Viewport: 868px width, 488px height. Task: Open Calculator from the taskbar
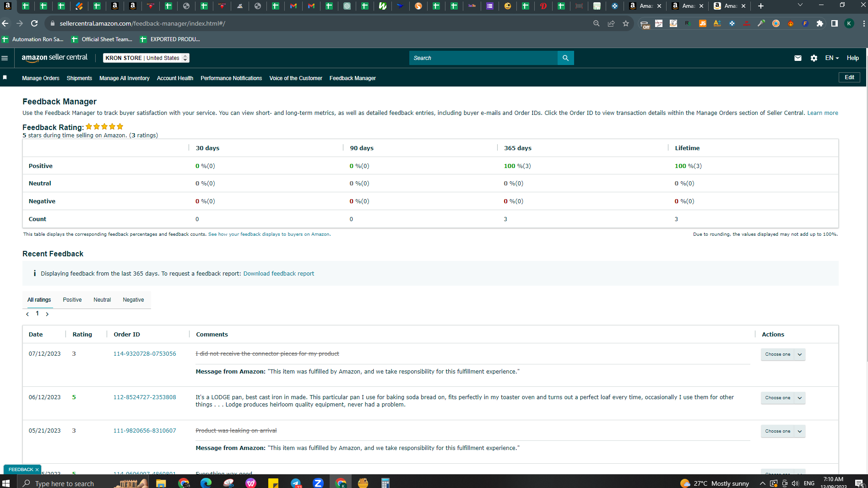pos(385,483)
